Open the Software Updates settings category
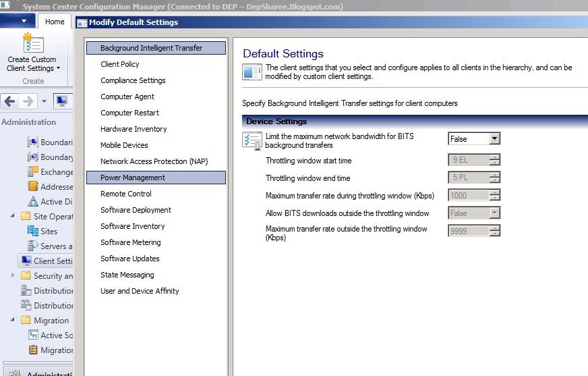 (x=129, y=259)
